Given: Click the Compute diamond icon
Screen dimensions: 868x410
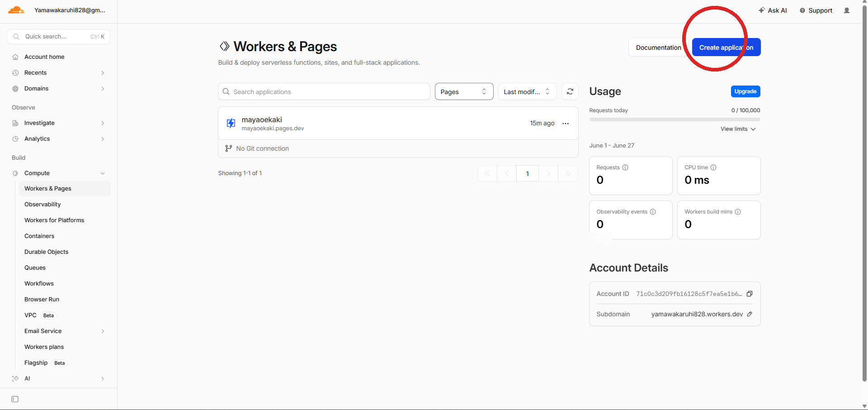Looking at the screenshot, I should point(15,173).
